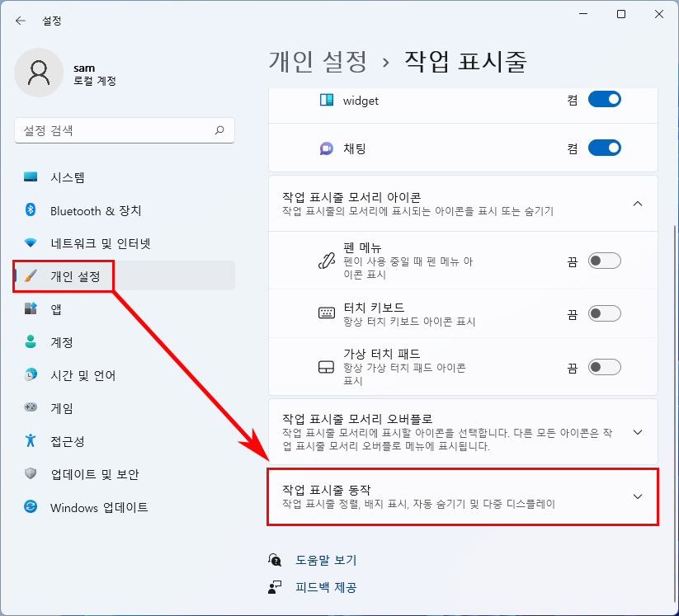The height and width of the screenshot is (616, 679).
Task: Disable the 채팅 toggle
Action: pos(604,147)
